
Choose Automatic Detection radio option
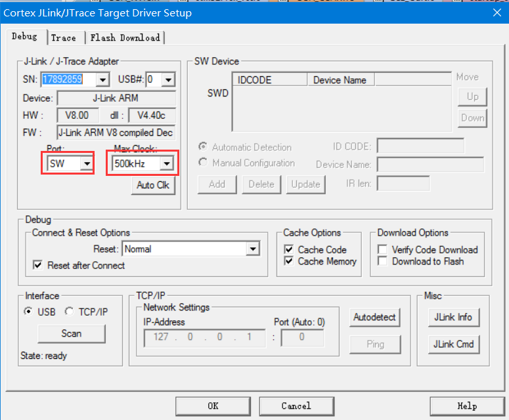click(x=203, y=146)
